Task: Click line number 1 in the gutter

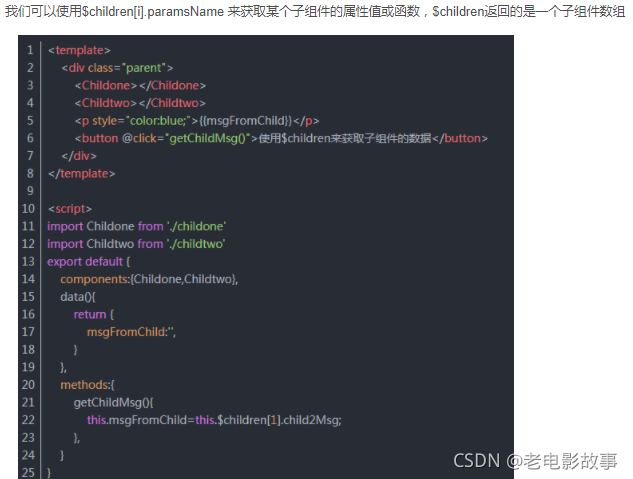Action: (x=30, y=50)
